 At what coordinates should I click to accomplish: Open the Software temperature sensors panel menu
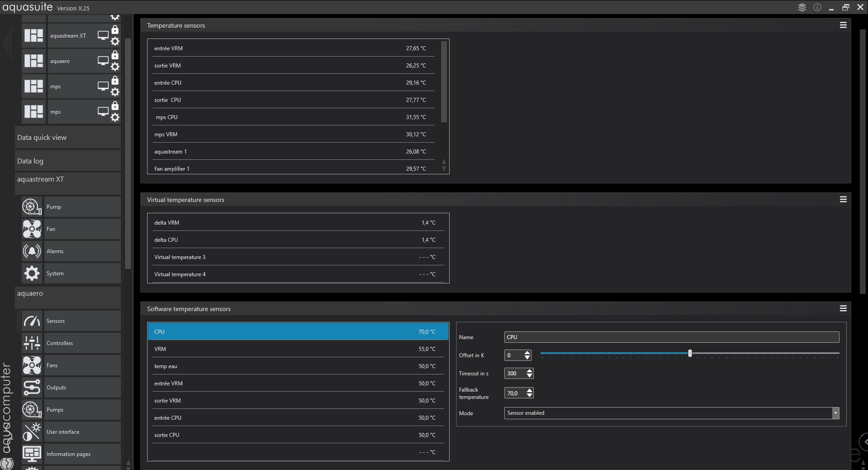(x=843, y=308)
